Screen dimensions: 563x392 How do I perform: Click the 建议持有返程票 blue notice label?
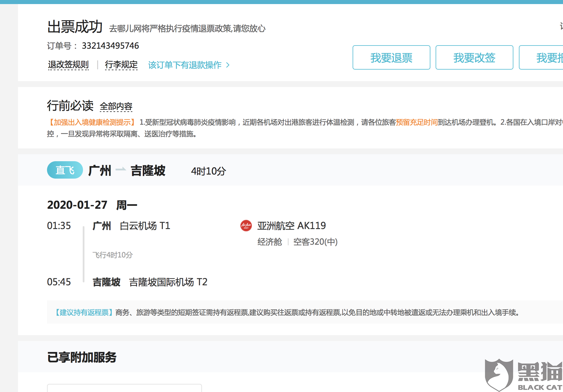[x=84, y=312]
